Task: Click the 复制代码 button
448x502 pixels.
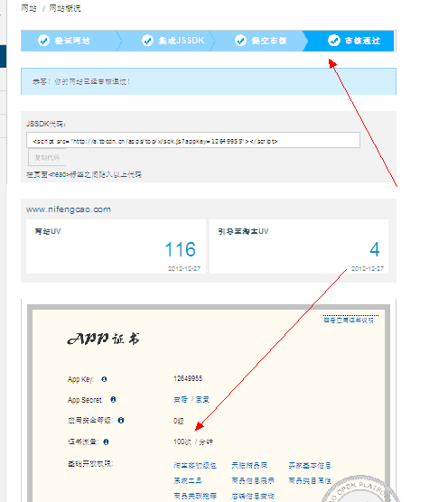Action: coord(47,157)
